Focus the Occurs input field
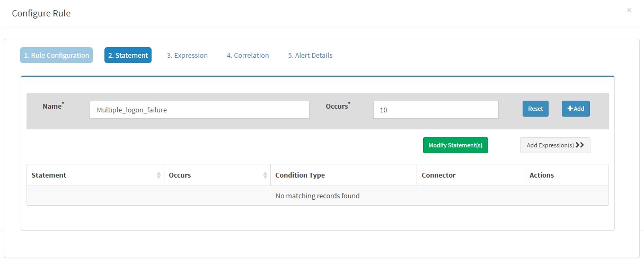 pyautogui.click(x=436, y=110)
